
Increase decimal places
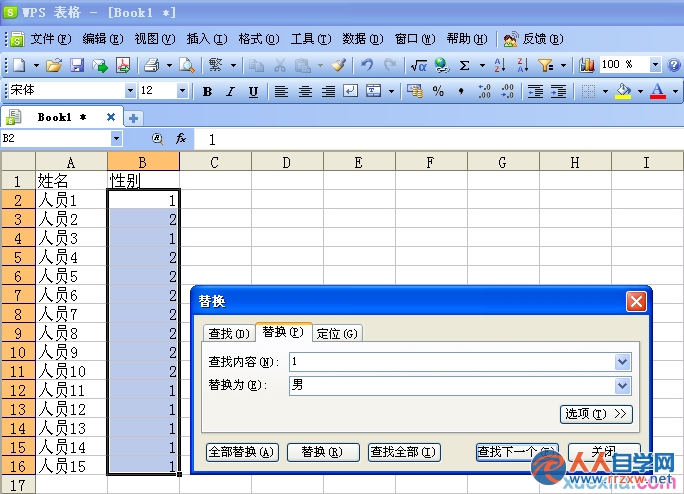click(x=484, y=91)
